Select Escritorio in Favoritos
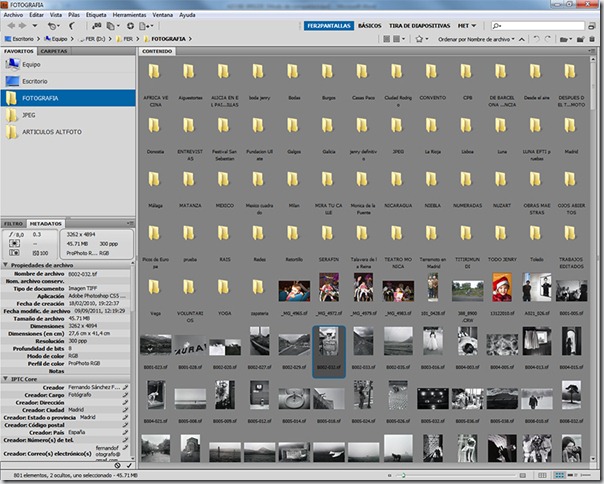The image size is (604, 484). click(68, 81)
